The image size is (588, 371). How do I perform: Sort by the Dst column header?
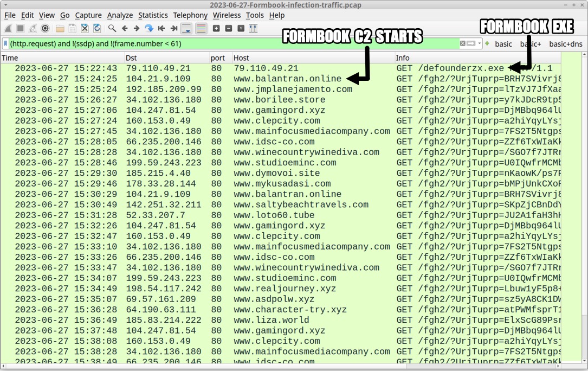pyautogui.click(x=167, y=58)
